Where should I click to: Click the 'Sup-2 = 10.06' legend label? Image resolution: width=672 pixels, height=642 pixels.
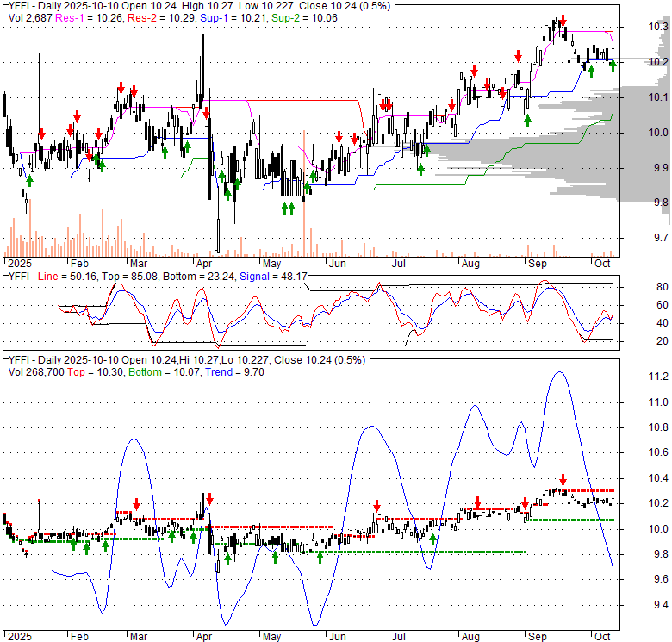point(304,18)
